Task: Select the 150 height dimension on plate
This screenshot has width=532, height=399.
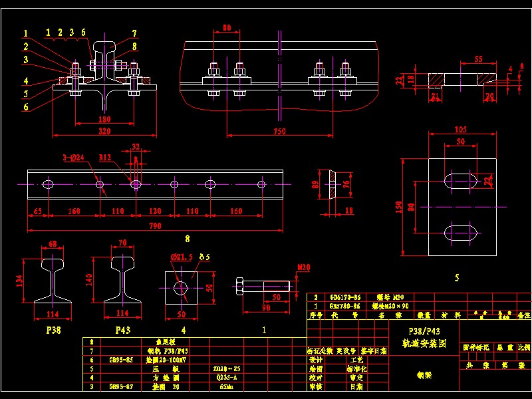Action: (x=400, y=207)
